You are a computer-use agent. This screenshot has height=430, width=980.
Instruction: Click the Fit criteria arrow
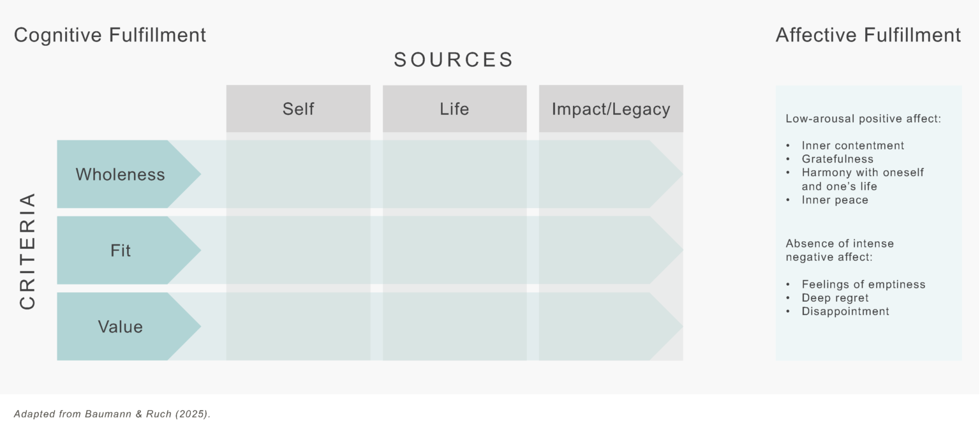[x=121, y=250]
